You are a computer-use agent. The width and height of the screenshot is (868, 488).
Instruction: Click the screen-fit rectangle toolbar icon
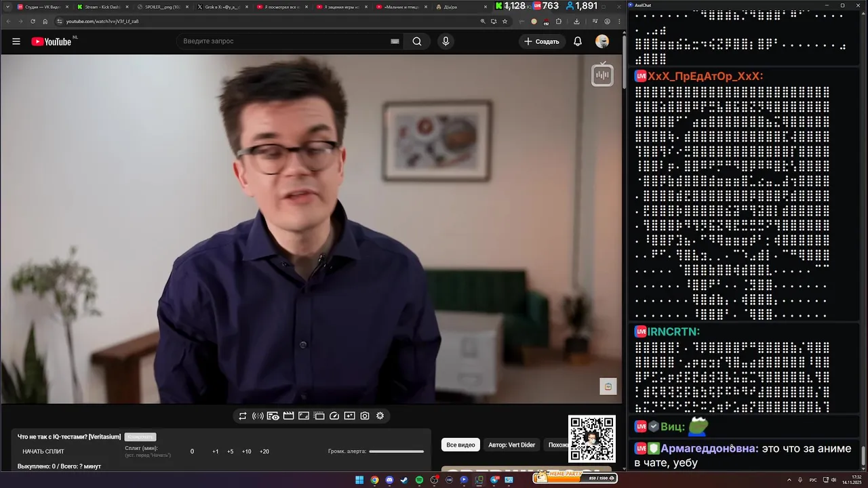coord(304,416)
